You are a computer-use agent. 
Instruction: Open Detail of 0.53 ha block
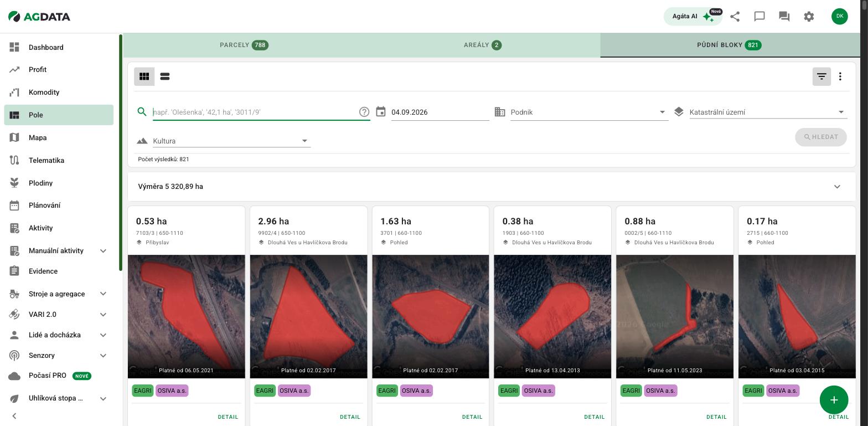228,417
